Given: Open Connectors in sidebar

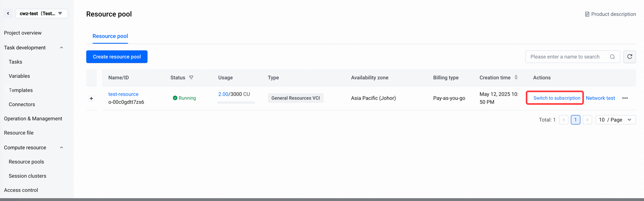Looking at the screenshot, I should (x=22, y=104).
